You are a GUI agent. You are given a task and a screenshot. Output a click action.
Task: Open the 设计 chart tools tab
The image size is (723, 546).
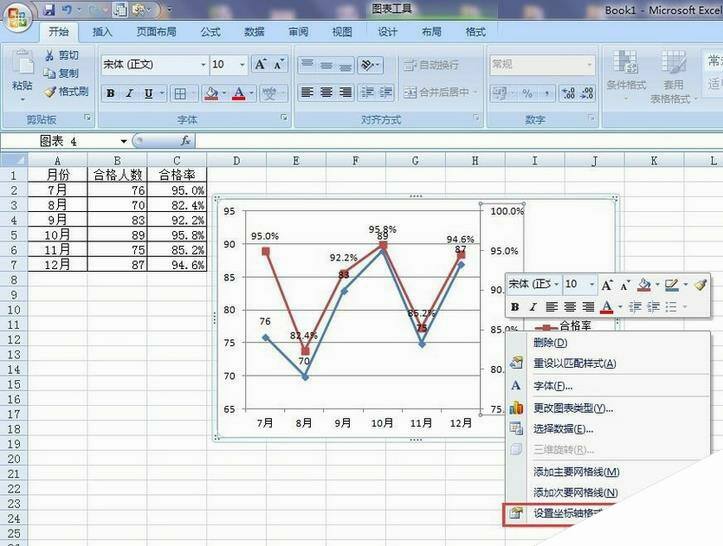387,32
